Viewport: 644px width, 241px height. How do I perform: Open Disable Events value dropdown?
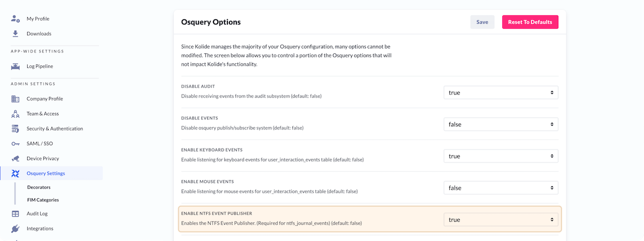501,124
